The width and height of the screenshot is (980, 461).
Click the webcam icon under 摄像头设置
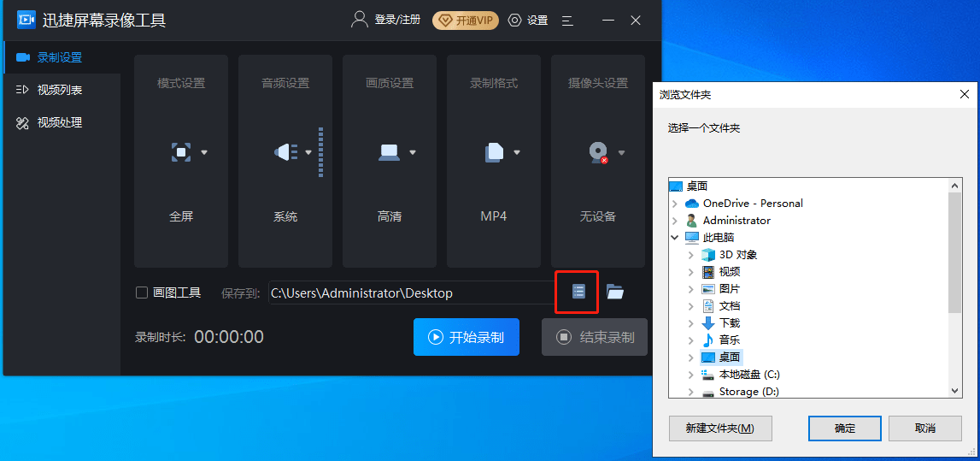point(599,152)
